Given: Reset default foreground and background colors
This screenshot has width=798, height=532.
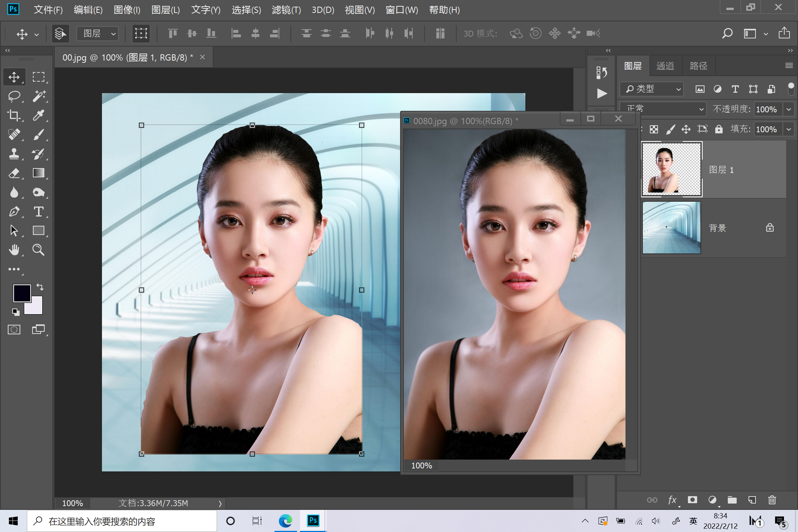Looking at the screenshot, I should [16, 312].
